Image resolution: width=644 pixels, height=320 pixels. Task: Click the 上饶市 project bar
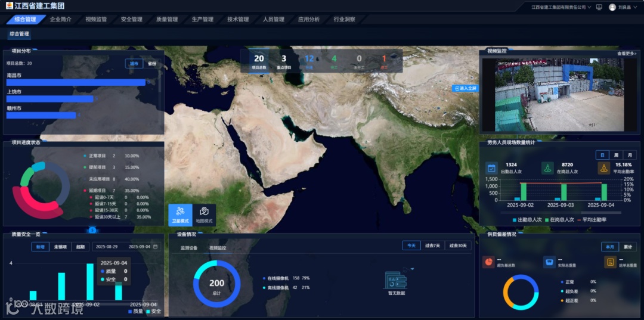(x=50, y=99)
